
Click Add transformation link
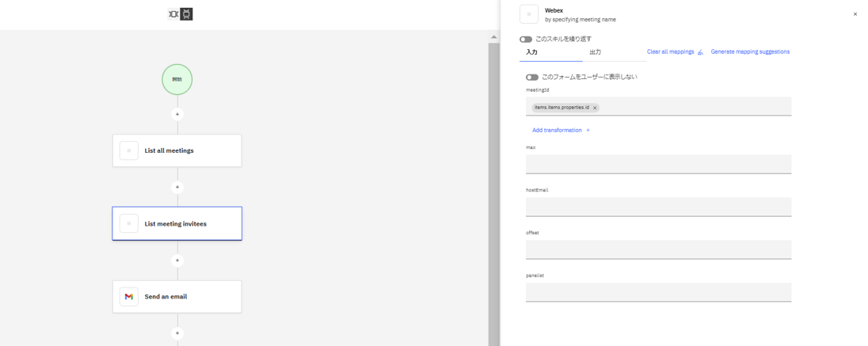(557, 130)
